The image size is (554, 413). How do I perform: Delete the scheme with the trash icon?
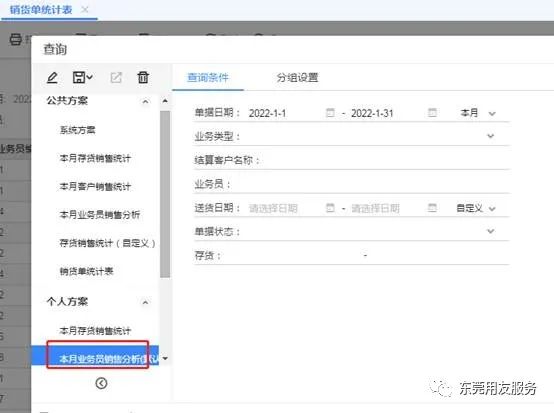tap(143, 77)
